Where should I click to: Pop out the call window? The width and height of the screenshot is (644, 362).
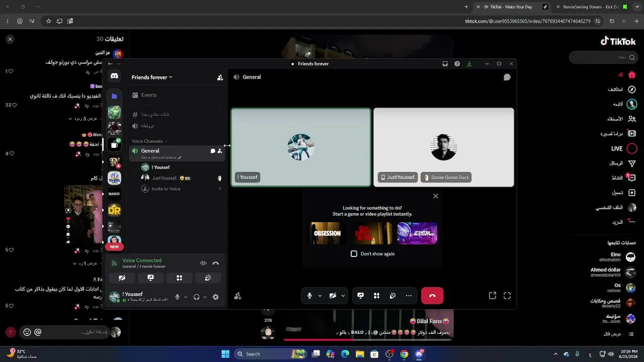pos(493,296)
